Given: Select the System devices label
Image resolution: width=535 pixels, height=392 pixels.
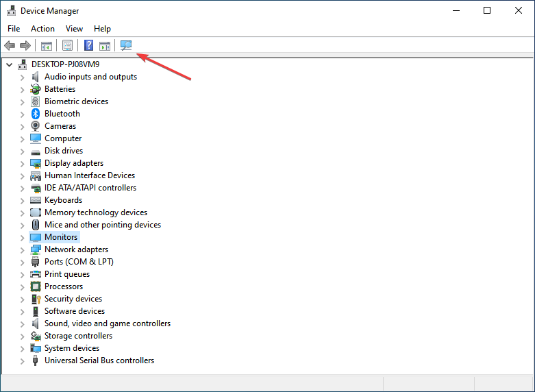Looking at the screenshot, I should (x=72, y=348).
